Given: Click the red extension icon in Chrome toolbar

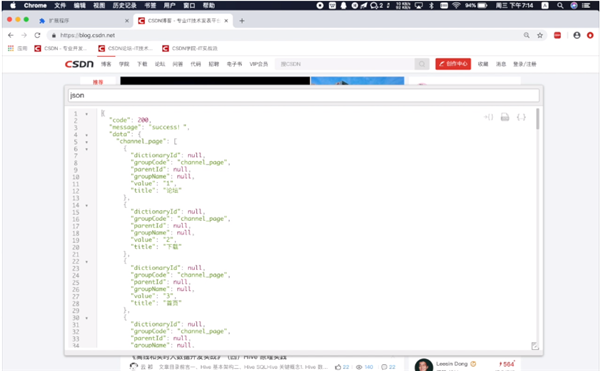Looking at the screenshot, I should click(x=558, y=35).
